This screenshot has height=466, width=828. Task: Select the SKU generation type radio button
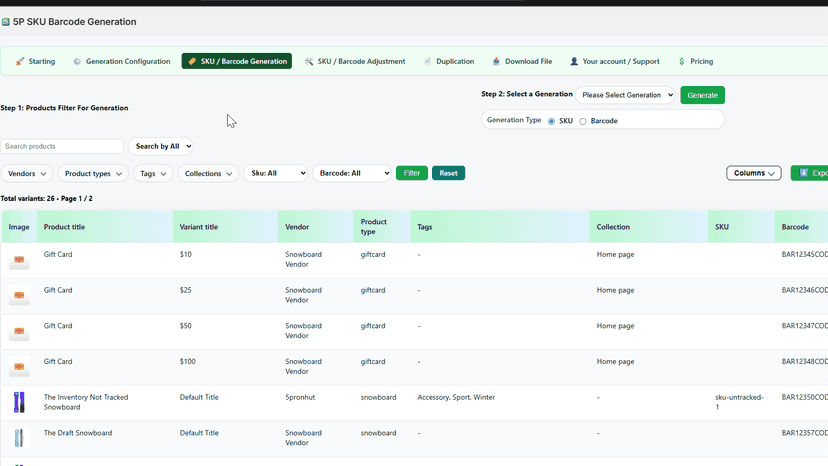pyautogui.click(x=551, y=122)
